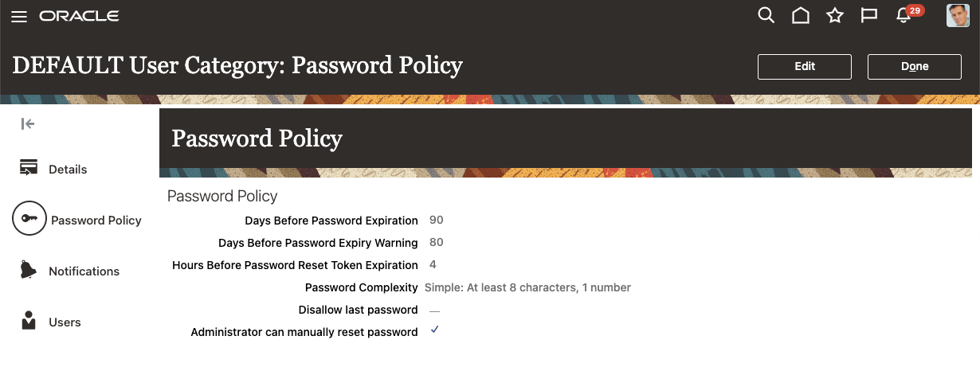
Task: Open the Watchlist flag icon
Action: 868,16
